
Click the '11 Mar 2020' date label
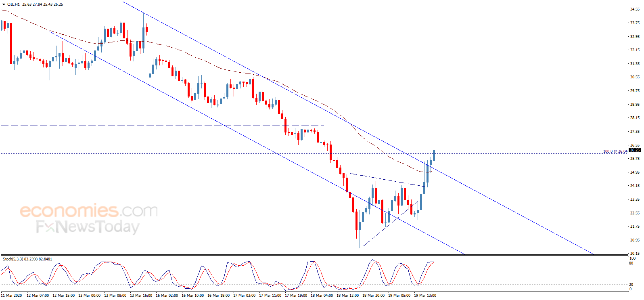[11, 296]
